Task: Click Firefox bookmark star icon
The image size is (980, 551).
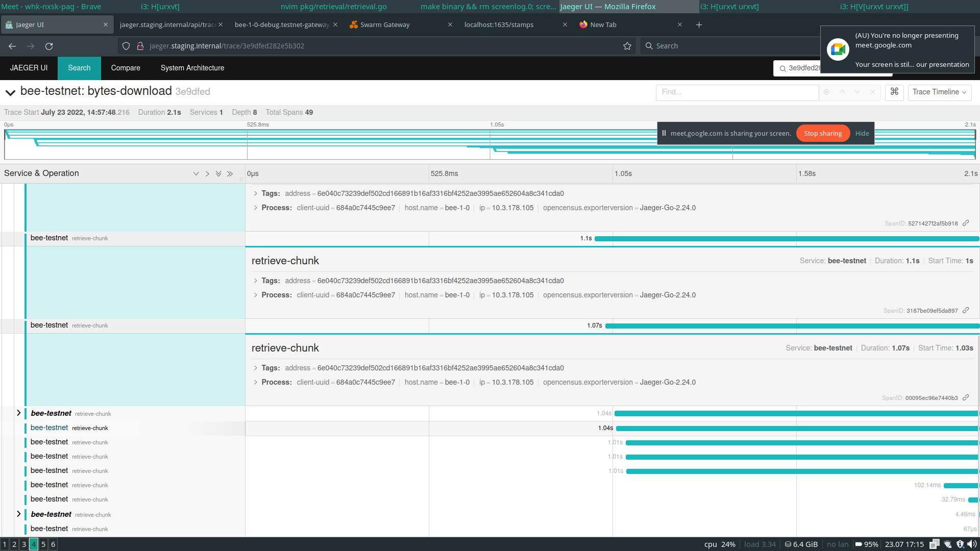Action: (627, 46)
